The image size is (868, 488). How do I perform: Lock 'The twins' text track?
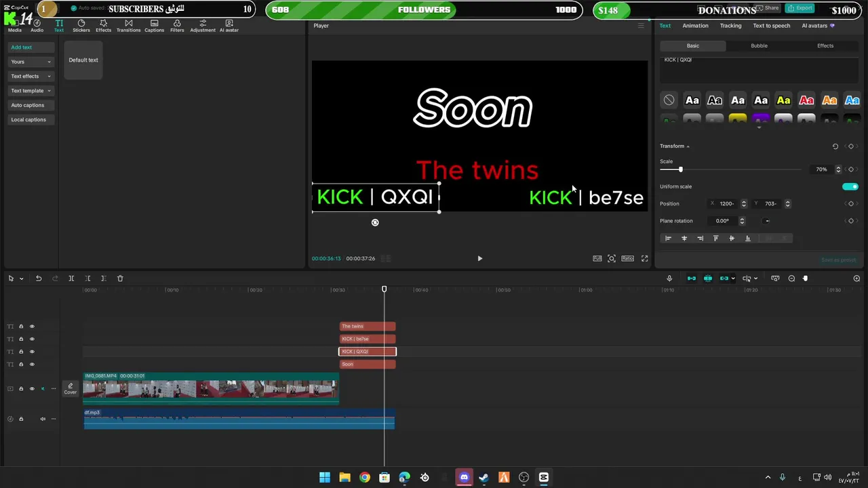(x=21, y=326)
